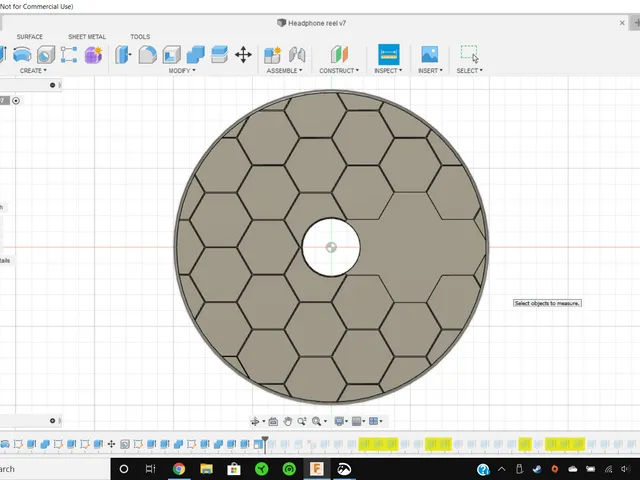Expand the CREATE dropdown menu

point(33,71)
